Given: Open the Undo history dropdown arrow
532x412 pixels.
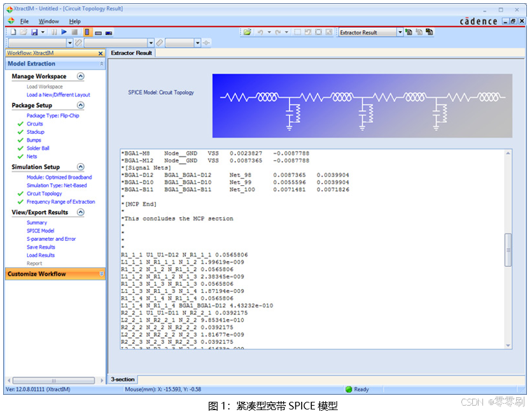Looking at the screenshot, I should click(x=269, y=32).
